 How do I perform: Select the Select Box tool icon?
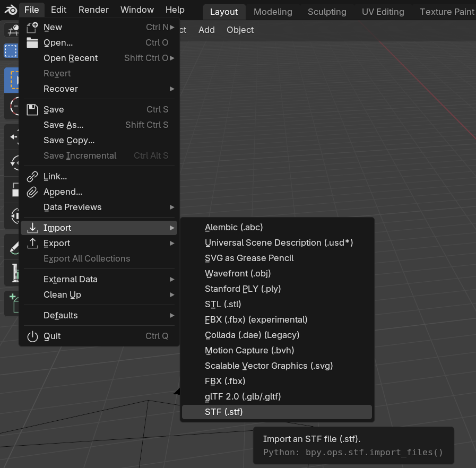click(x=12, y=80)
